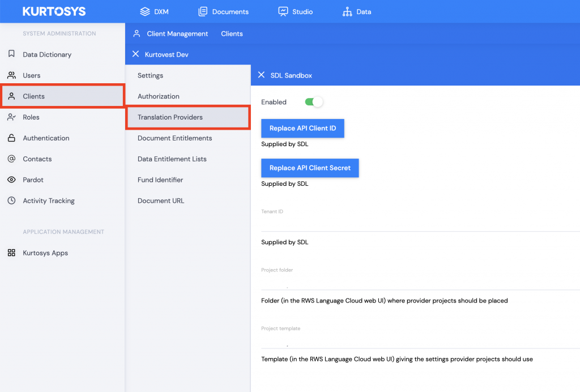The height and width of the screenshot is (392, 580).
Task: Select Users in sidebar
Action: pyautogui.click(x=62, y=75)
